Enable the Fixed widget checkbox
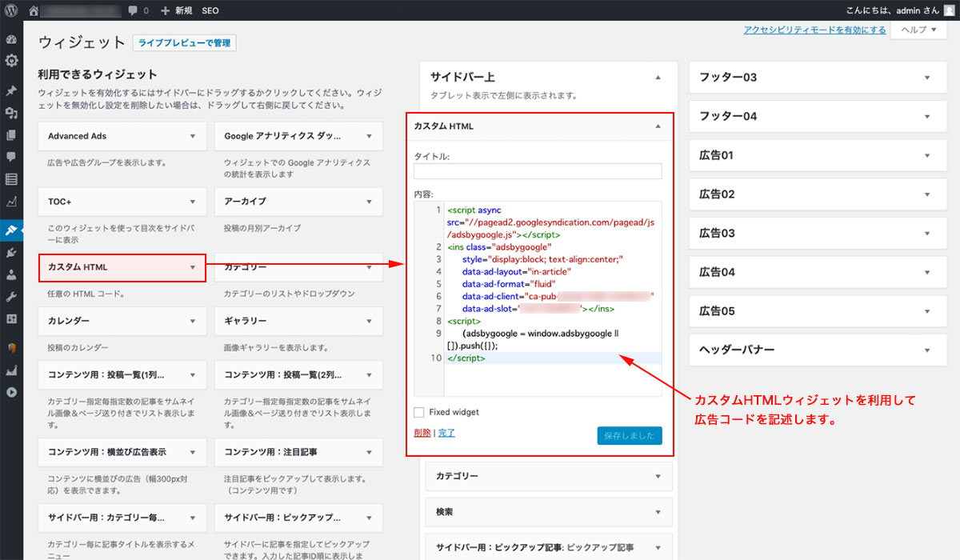Screen dimensions: 960x560 pyautogui.click(x=419, y=412)
